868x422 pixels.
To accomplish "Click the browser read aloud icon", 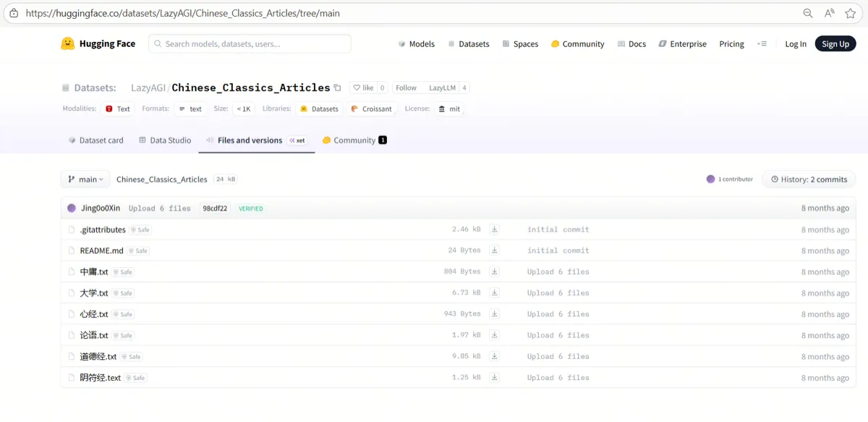I will tap(829, 13).
